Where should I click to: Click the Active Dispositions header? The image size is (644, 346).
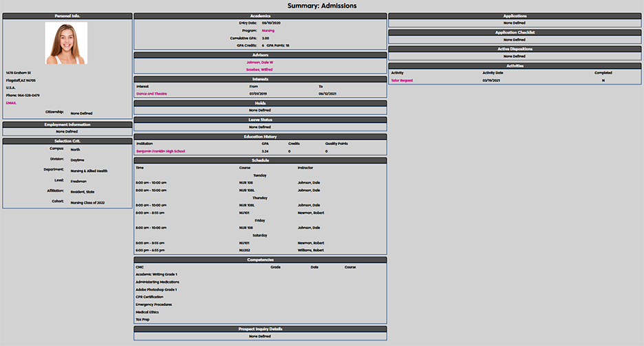click(x=515, y=49)
